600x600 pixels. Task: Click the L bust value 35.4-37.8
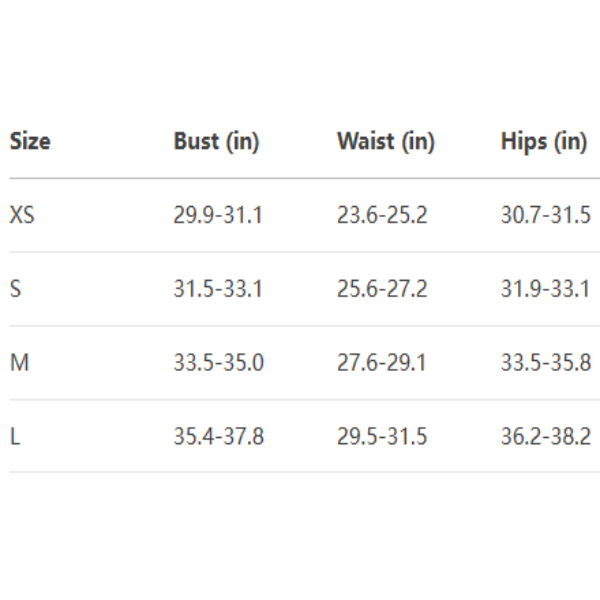[x=218, y=437]
